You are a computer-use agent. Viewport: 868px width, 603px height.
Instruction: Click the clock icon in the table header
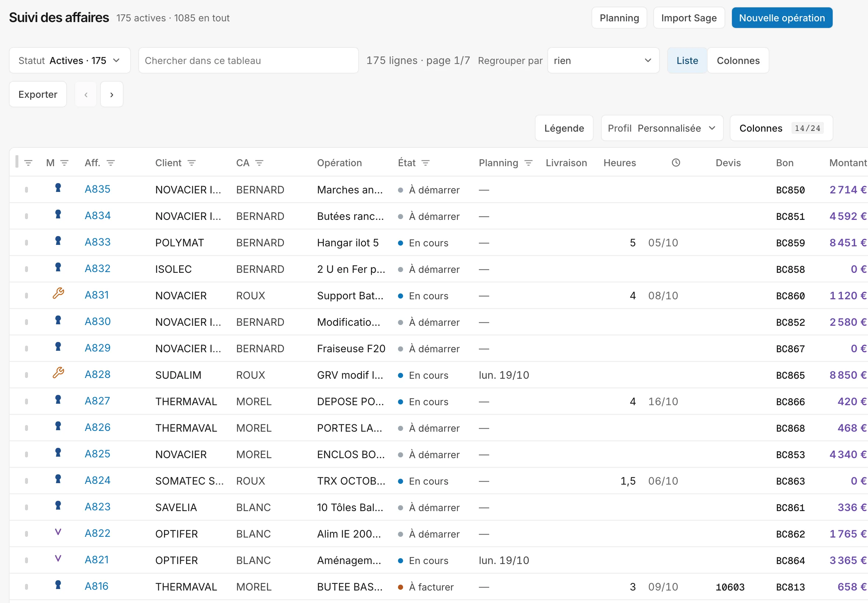pos(676,163)
